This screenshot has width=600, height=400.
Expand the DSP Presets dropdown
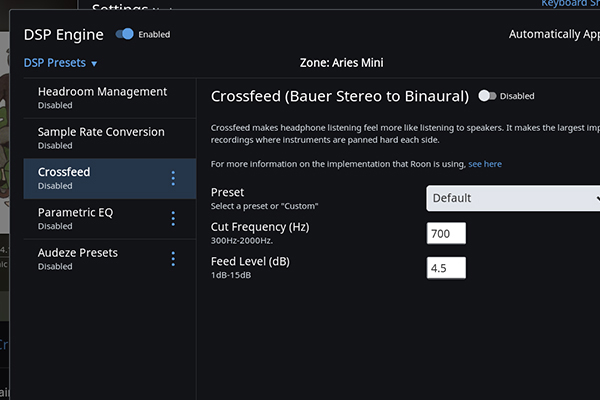click(x=61, y=63)
